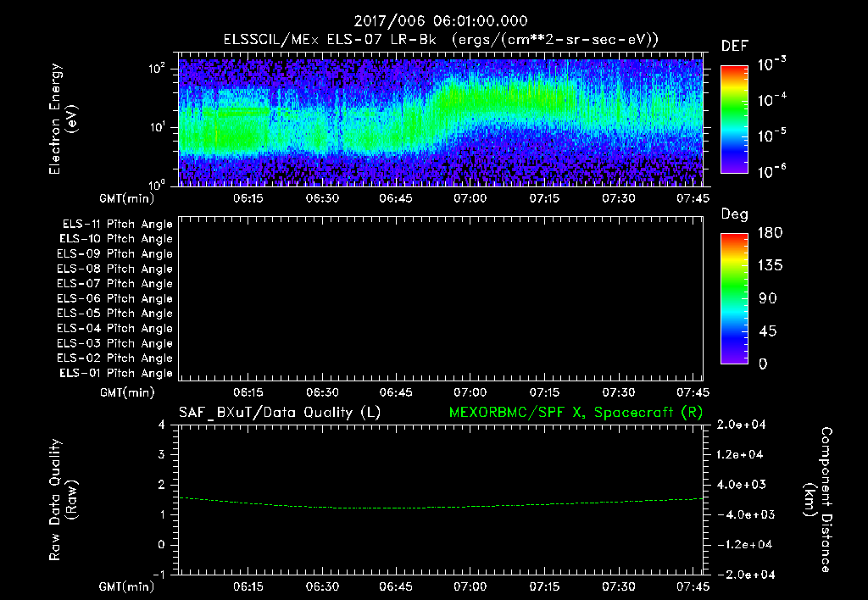This screenshot has width=868, height=600.
Task: Click the DEF colorbar label
Action: click(735, 46)
